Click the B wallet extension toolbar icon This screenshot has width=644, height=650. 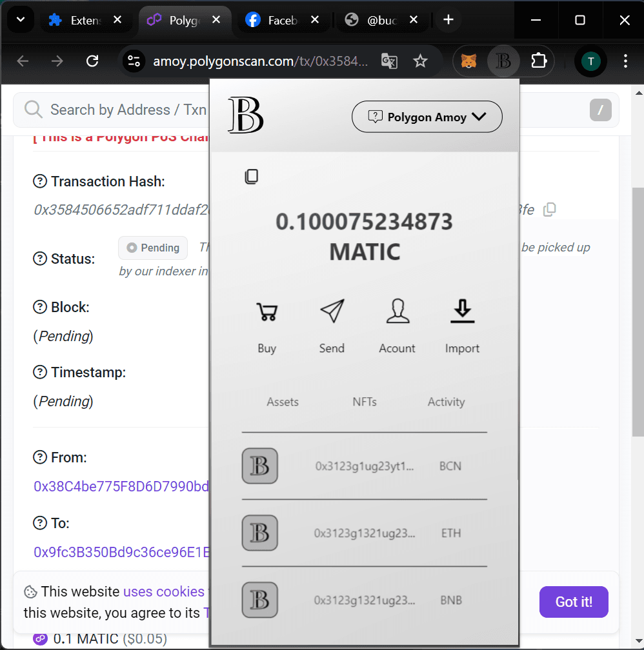click(x=503, y=61)
